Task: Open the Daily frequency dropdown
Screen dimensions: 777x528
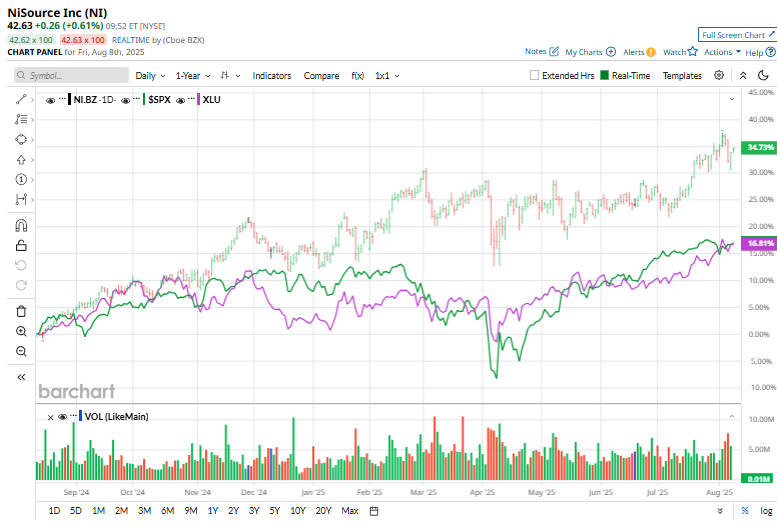Action: [150, 76]
